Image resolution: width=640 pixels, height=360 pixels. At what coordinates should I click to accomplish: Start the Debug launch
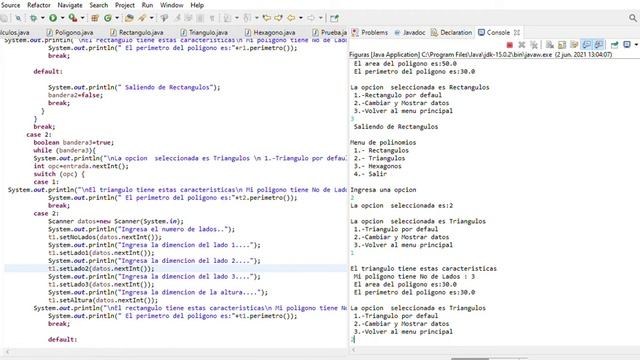point(33,18)
